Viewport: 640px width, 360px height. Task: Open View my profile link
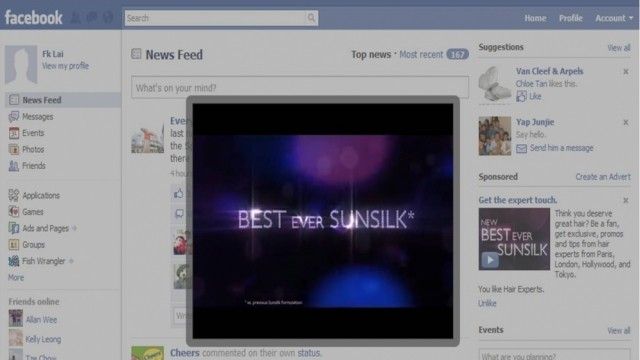65,66
